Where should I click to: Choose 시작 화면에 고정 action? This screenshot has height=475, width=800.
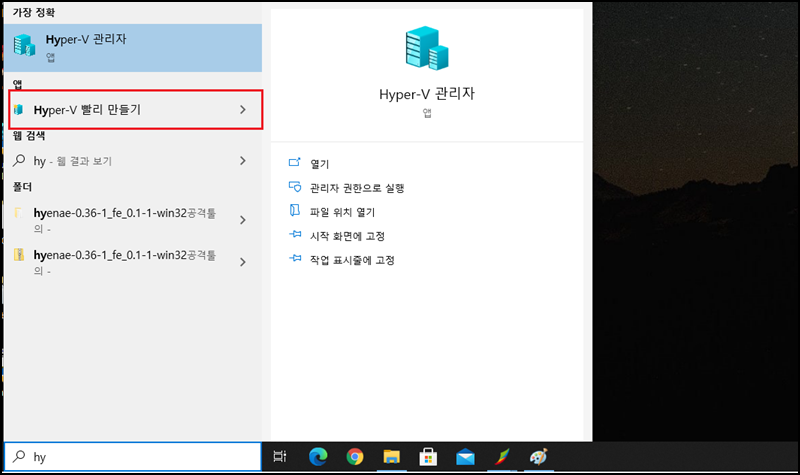[347, 236]
